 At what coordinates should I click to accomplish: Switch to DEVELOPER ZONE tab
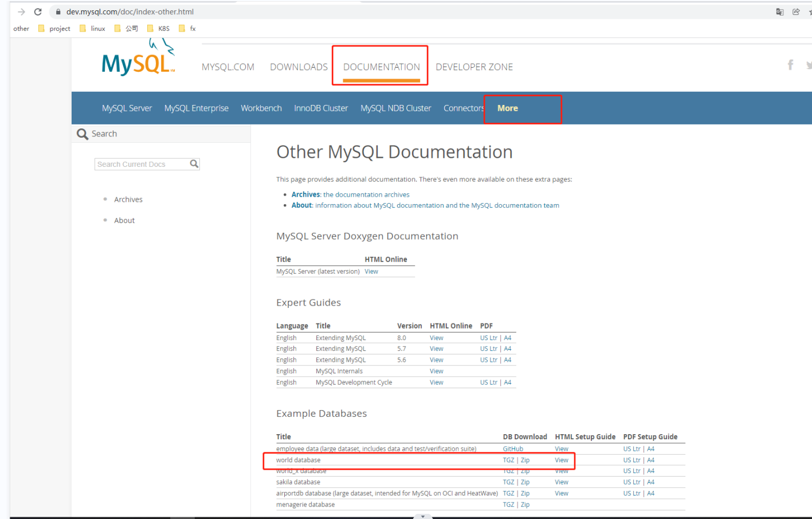tap(474, 67)
